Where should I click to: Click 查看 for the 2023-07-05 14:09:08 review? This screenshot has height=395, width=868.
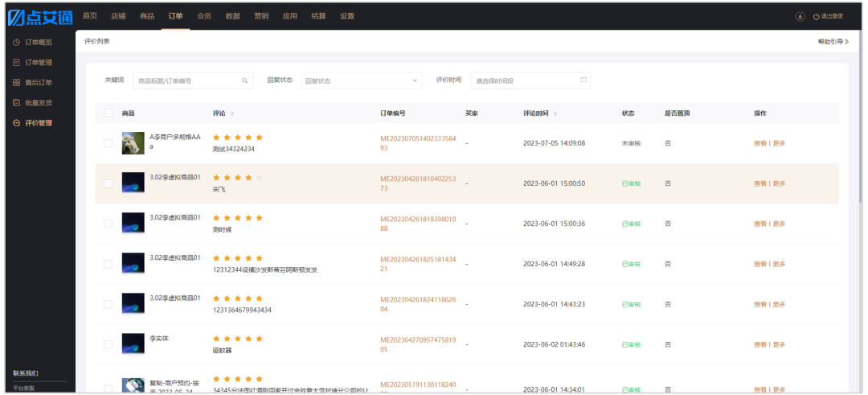pyautogui.click(x=760, y=143)
